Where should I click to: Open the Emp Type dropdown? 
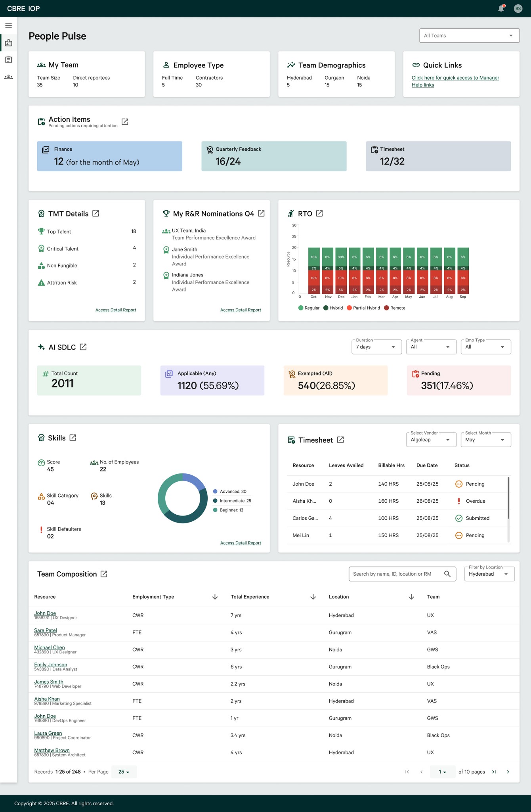[x=486, y=347]
